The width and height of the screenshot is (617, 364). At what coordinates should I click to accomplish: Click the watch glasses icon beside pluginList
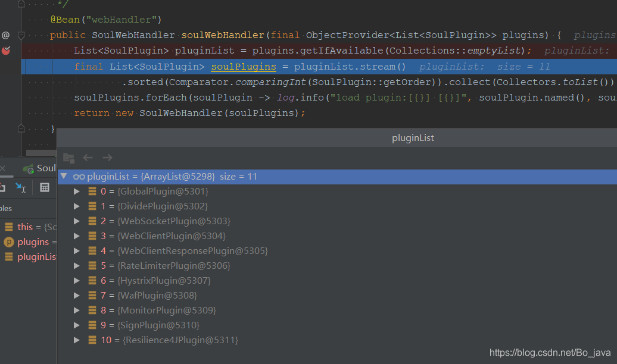tap(79, 177)
